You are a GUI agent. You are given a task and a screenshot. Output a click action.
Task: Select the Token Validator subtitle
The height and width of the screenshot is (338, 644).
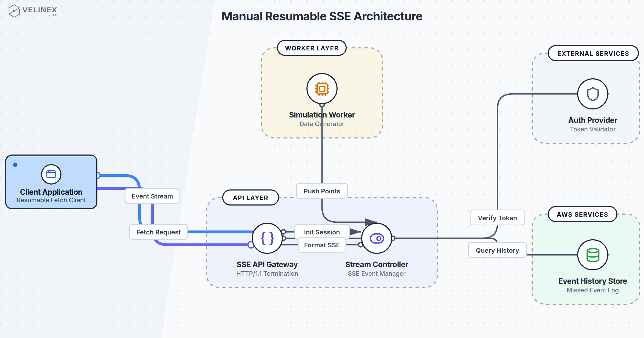coord(592,129)
